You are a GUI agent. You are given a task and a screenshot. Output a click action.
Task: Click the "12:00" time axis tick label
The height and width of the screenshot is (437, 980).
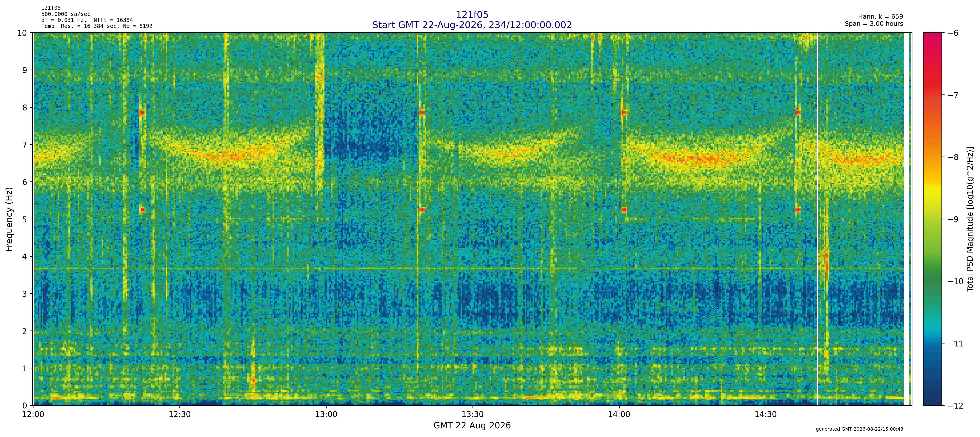[33, 414]
